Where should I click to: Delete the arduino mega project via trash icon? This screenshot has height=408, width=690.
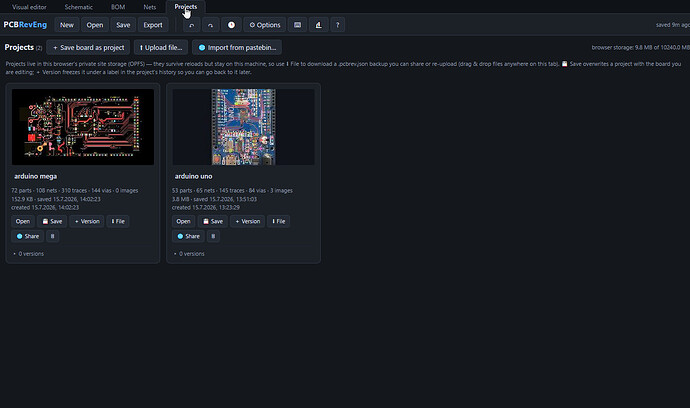[52, 236]
